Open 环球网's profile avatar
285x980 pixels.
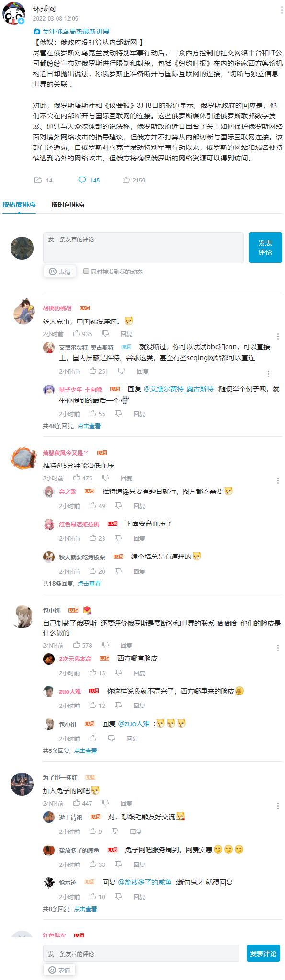tap(14, 13)
